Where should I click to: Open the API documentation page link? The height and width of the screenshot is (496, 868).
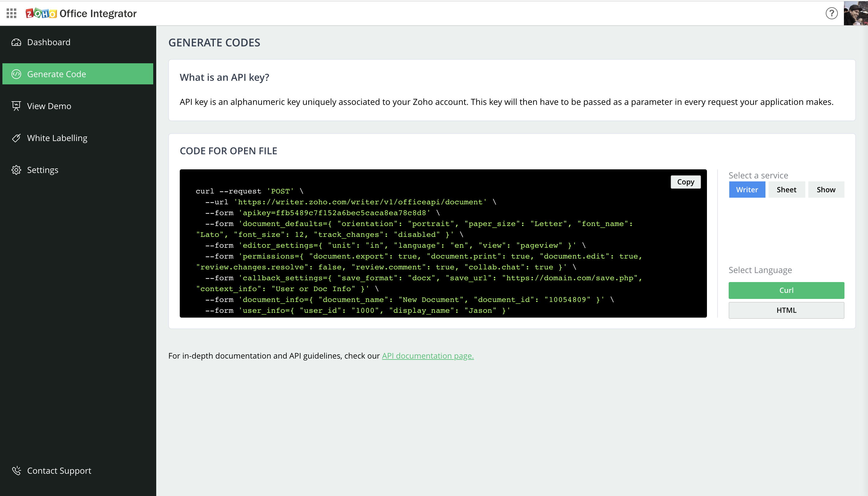coord(428,356)
